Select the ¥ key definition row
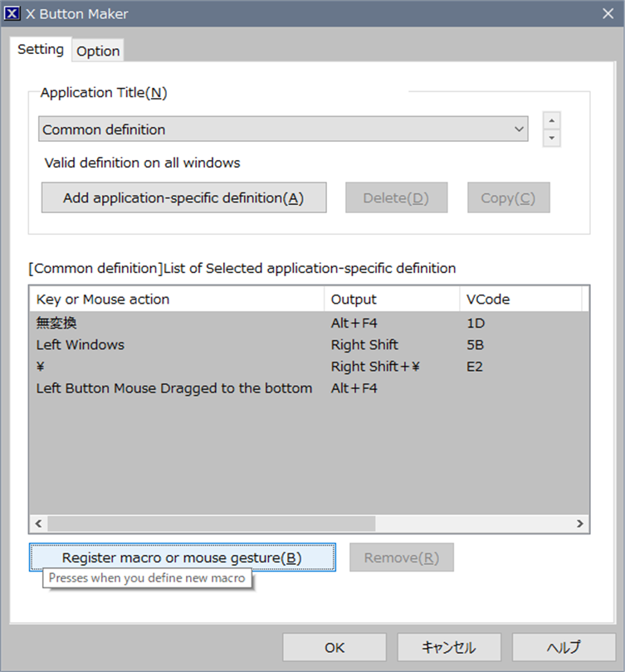This screenshot has width=625, height=672. click(x=309, y=367)
